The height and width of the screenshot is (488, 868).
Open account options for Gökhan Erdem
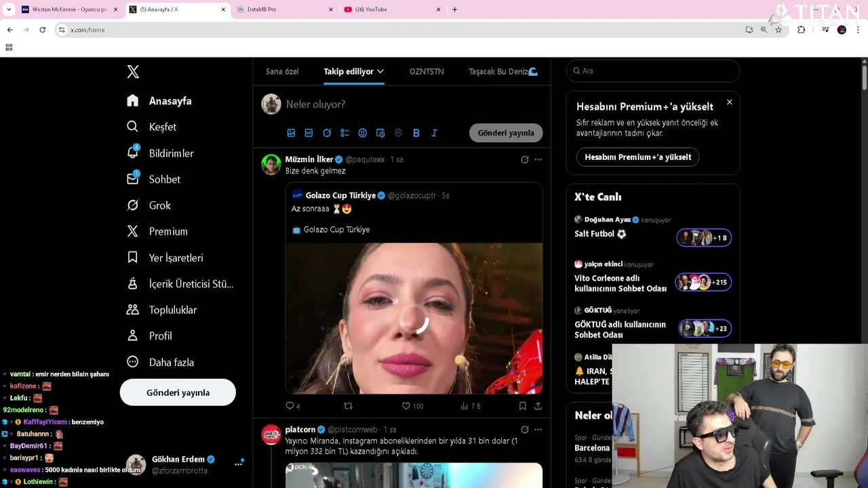(x=238, y=464)
